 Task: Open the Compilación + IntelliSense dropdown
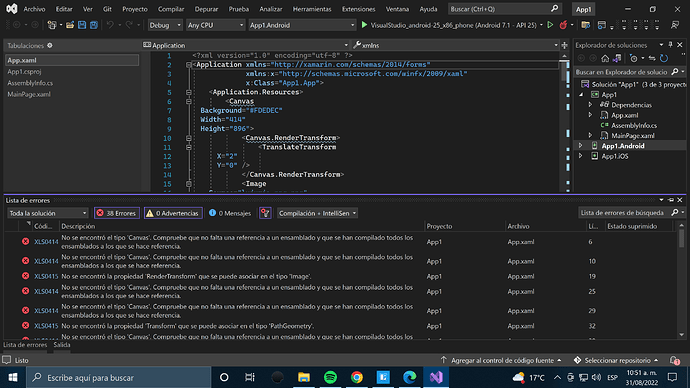[317, 213]
